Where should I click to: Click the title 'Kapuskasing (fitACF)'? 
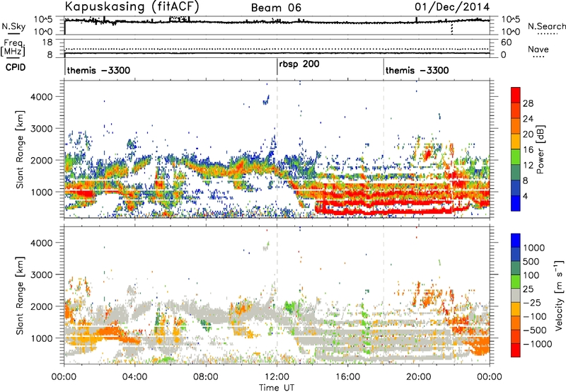132,6
